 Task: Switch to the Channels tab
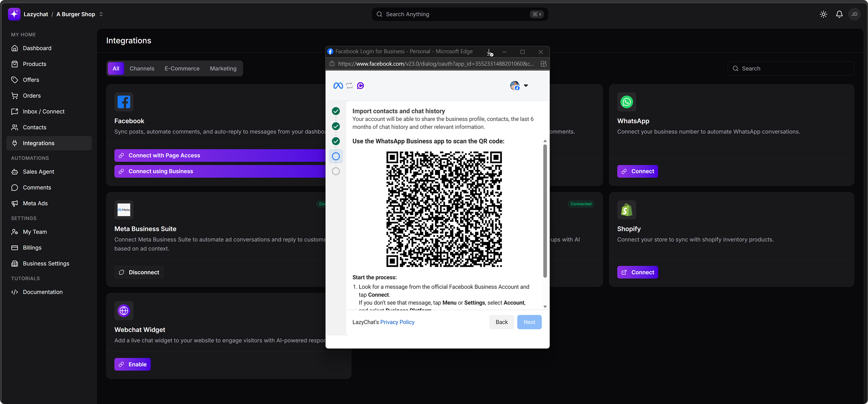click(x=142, y=68)
